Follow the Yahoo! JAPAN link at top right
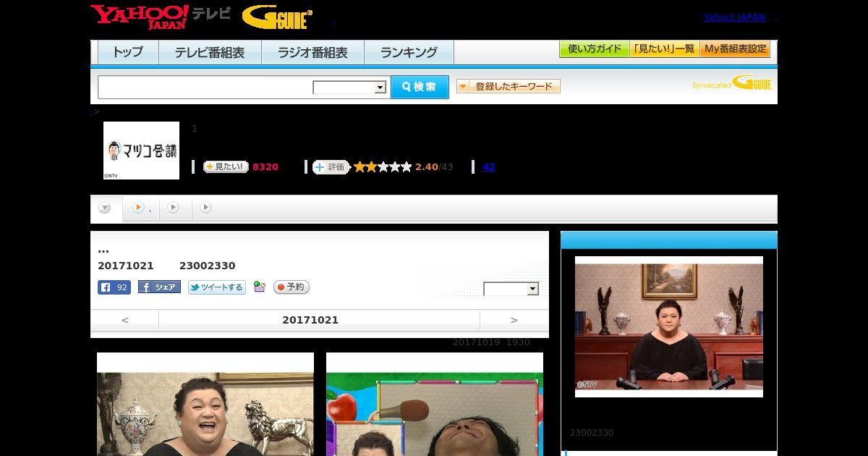Screen dimensions: 868x456 point(734,17)
